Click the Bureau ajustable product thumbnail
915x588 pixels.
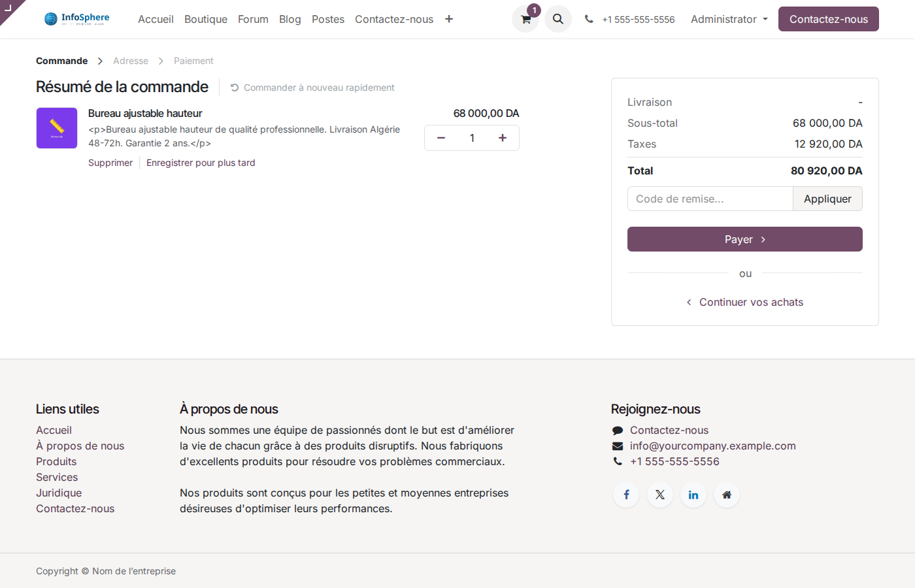point(57,128)
